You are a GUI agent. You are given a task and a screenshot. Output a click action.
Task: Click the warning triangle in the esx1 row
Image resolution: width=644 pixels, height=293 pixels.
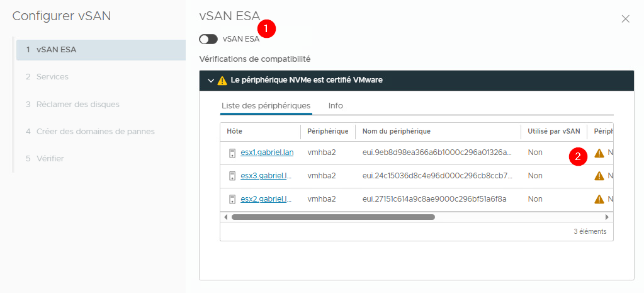(599, 152)
